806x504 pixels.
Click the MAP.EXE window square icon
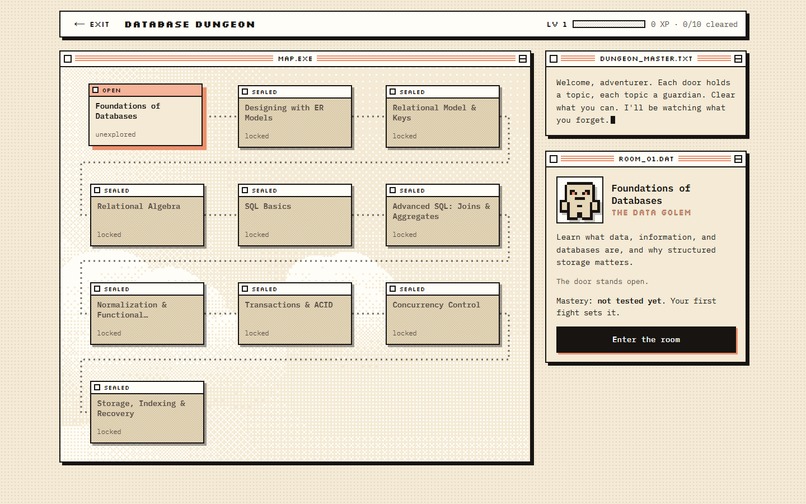coord(68,59)
